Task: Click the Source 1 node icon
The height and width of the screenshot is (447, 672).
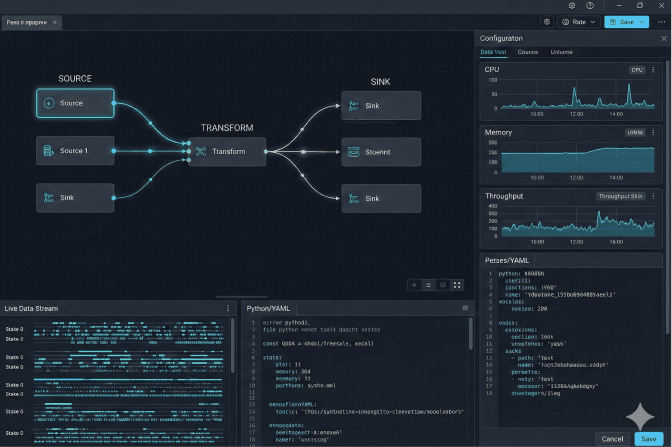Action: (x=47, y=151)
